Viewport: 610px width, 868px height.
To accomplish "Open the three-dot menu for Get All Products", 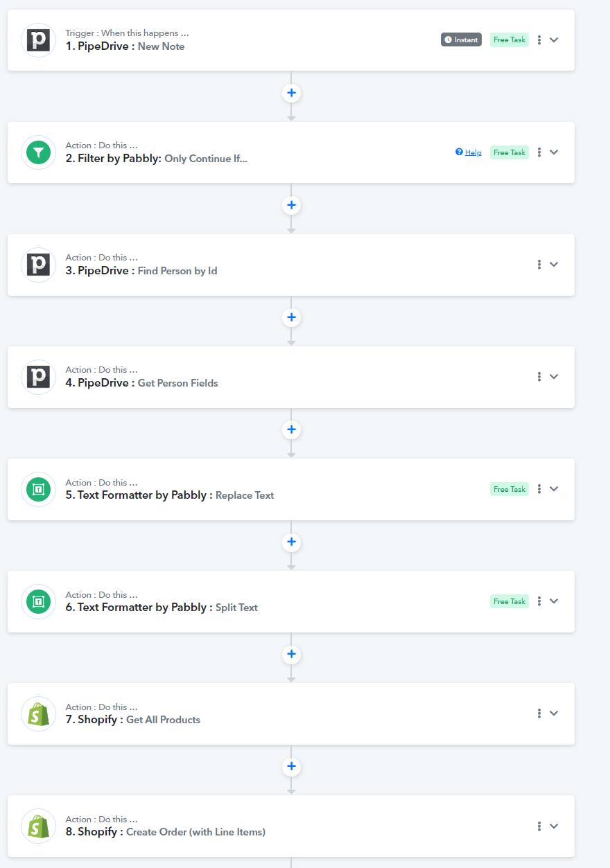I will 539,714.
